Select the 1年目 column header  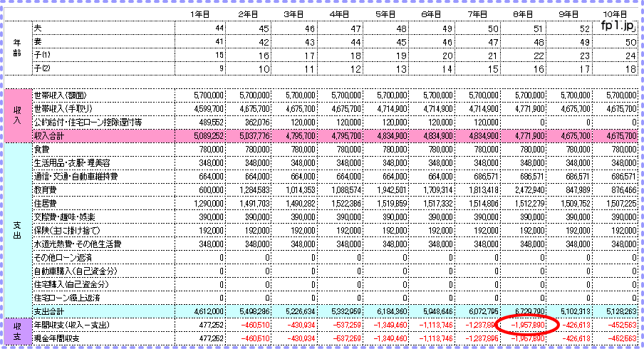pyautogui.click(x=201, y=14)
